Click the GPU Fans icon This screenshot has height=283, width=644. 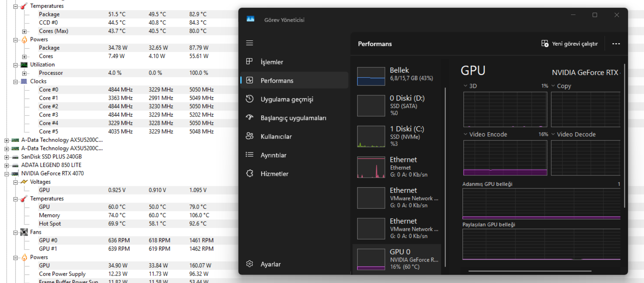point(24,232)
